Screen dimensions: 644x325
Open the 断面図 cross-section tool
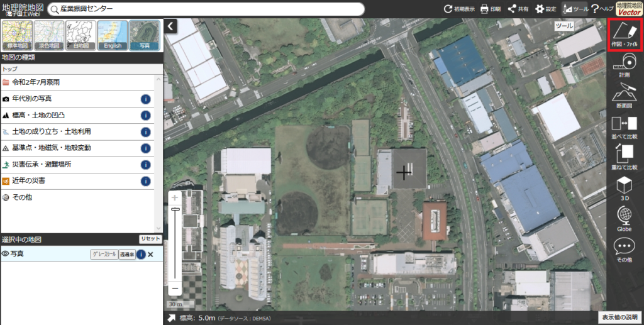click(625, 96)
